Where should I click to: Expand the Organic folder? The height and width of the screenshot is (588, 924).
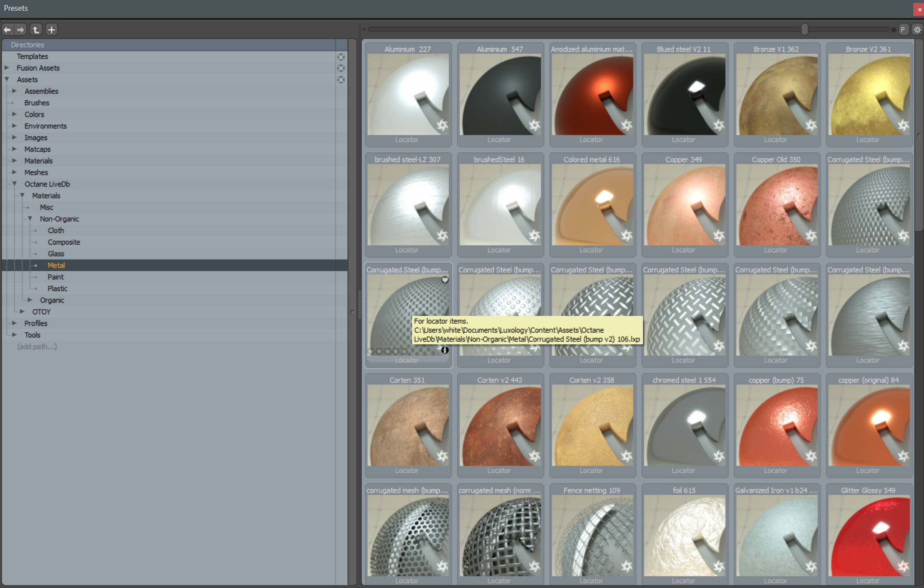tap(30, 300)
